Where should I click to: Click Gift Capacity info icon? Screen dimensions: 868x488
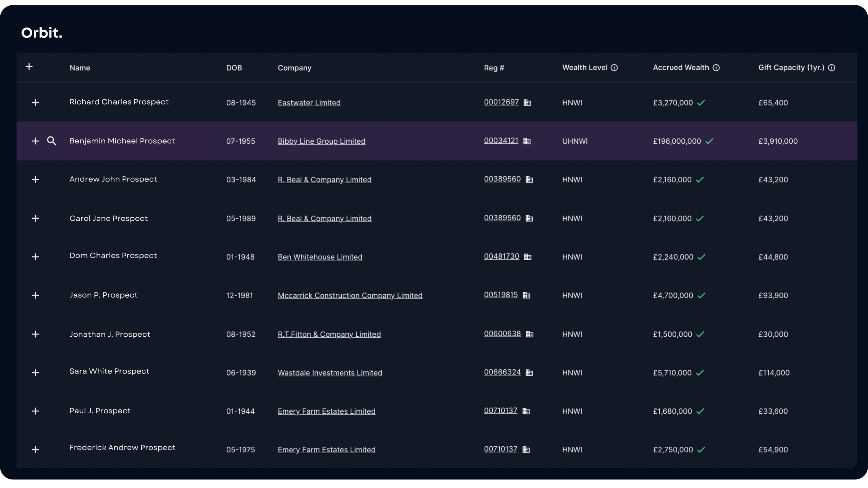(832, 68)
